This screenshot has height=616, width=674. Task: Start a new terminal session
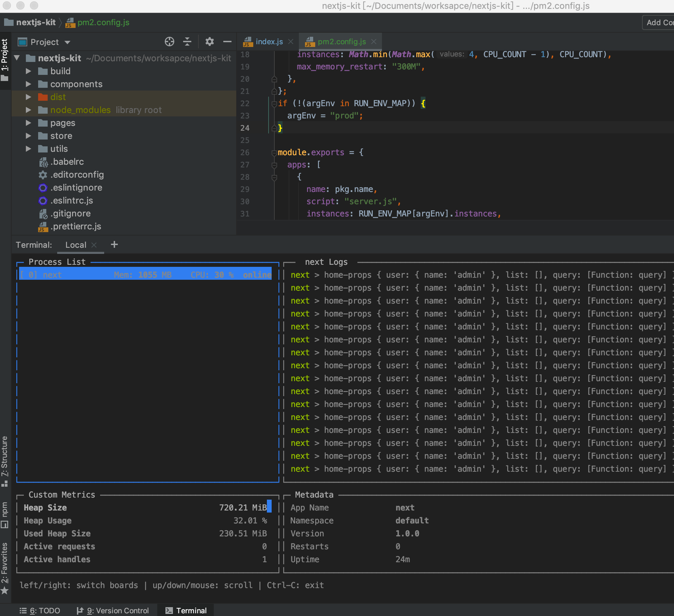(114, 244)
